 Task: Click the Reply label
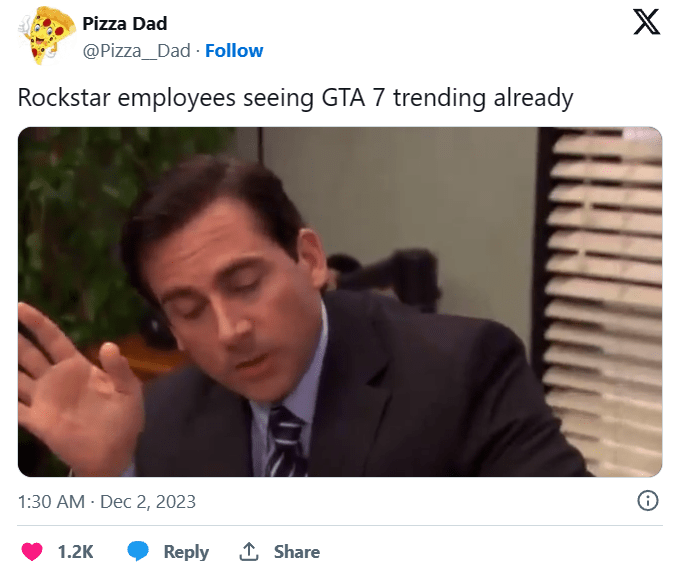tap(186, 551)
